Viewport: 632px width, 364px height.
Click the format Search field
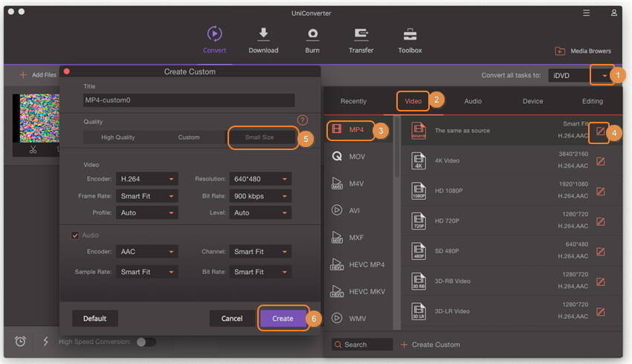tap(362, 345)
